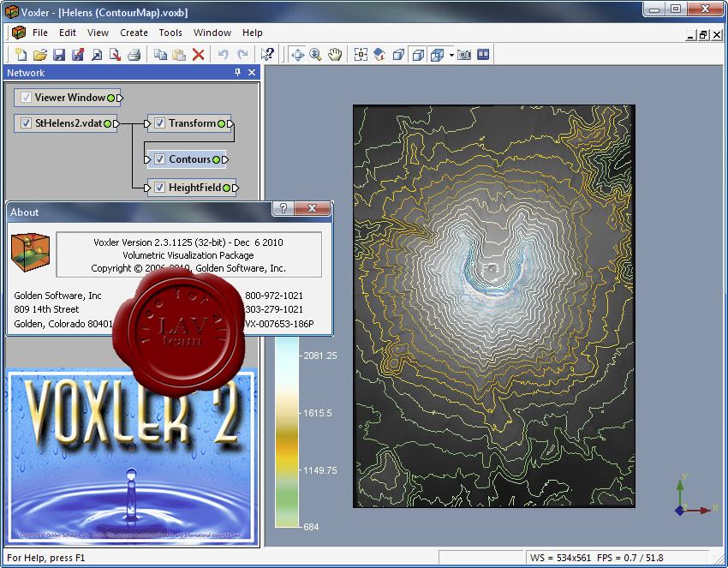Select the StHelens2.vdat data node
The width and height of the screenshot is (728, 568).
(x=65, y=123)
